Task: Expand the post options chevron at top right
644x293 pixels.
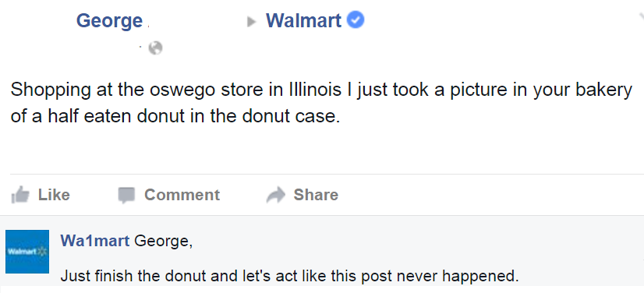Action: coord(641,18)
